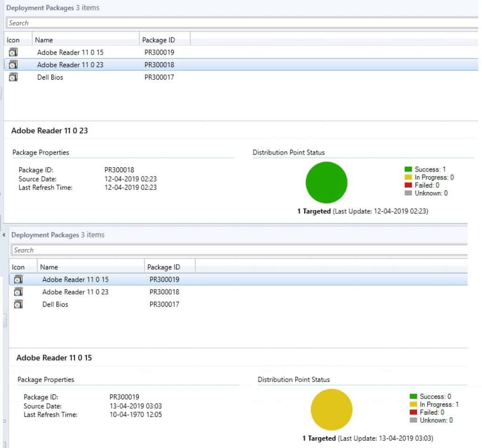The width and height of the screenshot is (482, 448).
Task: Sort by Package ID column in top list
Action: [x=165, y=40]
